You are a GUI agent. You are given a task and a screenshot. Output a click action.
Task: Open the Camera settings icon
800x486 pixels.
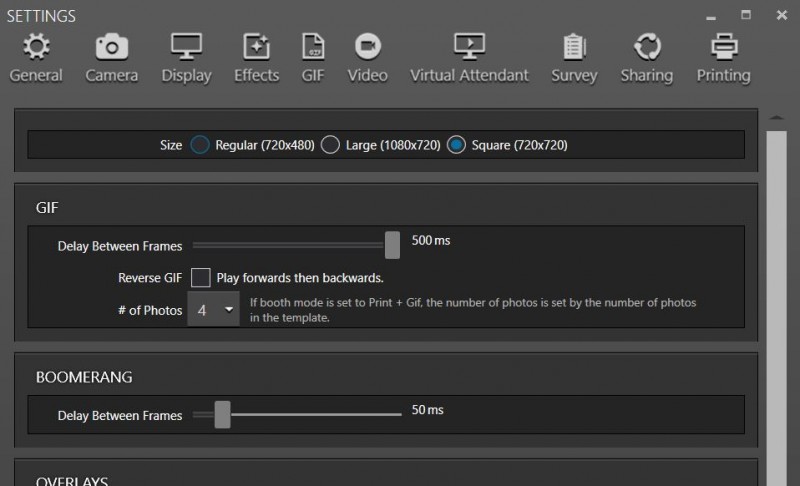click(x=112, y=47)
